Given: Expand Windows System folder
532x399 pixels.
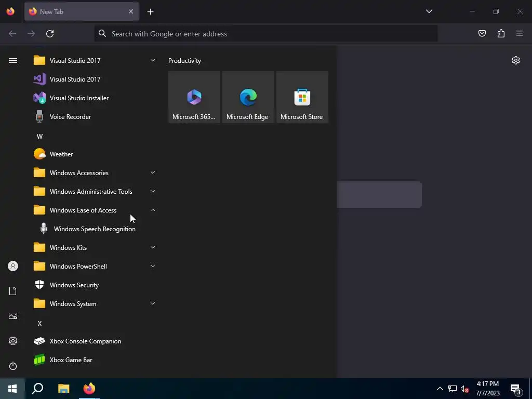Looking at the screenshot, I should pyautogui.click(x=94, y=303).
